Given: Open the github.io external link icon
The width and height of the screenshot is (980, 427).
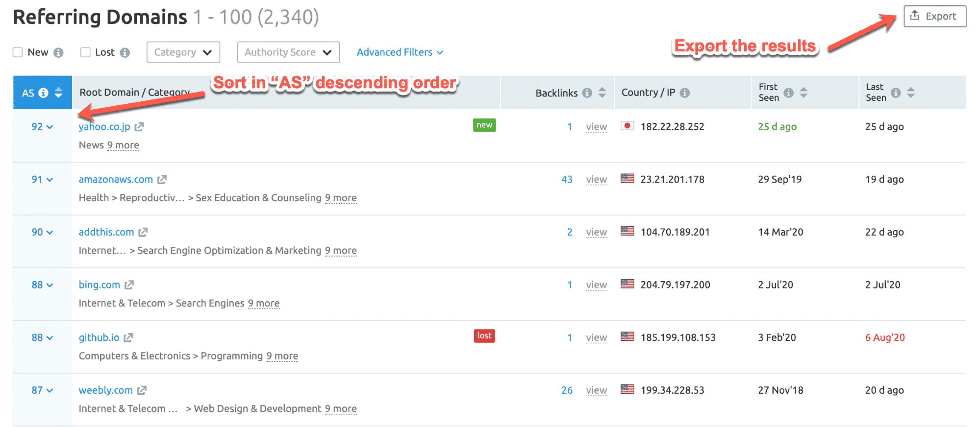Looking at the screenshot, I should pyautogui.click(x=128, y=337).
